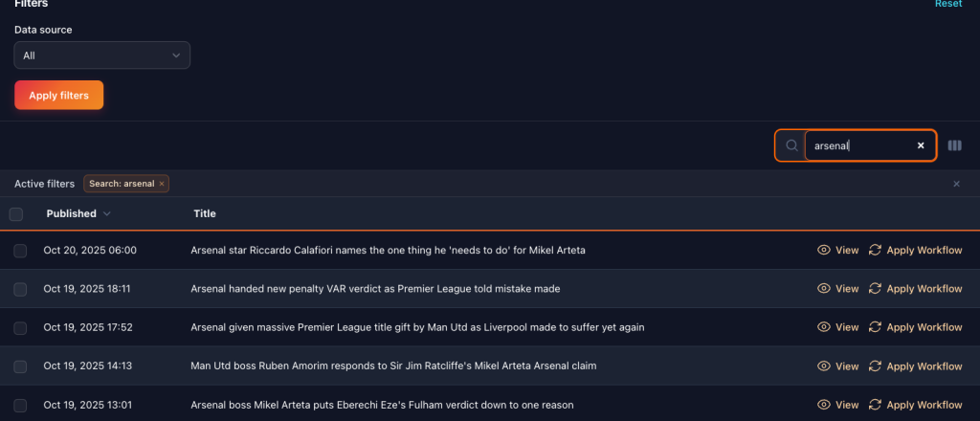Dismiss all active filters with X
Image resolution: width=980 pixels, height=421 pixels.
click(x=956, y=184)
